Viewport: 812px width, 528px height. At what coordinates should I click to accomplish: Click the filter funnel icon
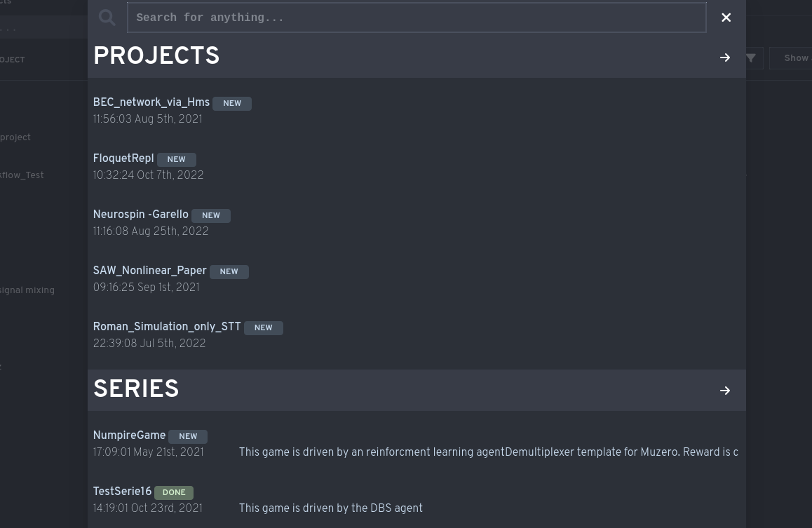click(750, 58)
